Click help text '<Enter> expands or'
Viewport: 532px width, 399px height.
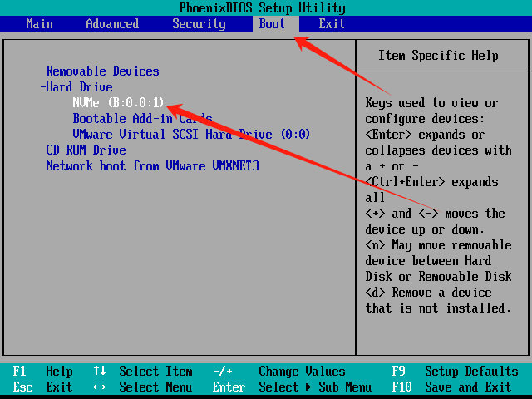[x=425, y=135]
